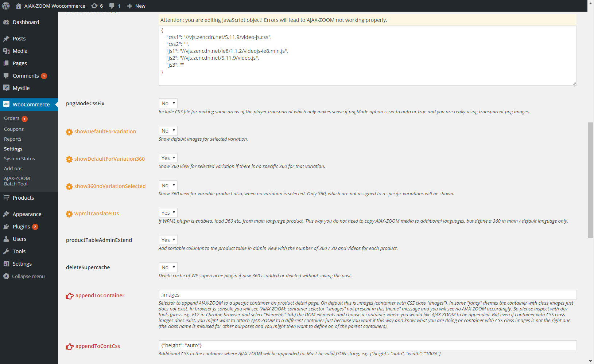Click the Settings sliders icon in sidebar

pos(6,264)
